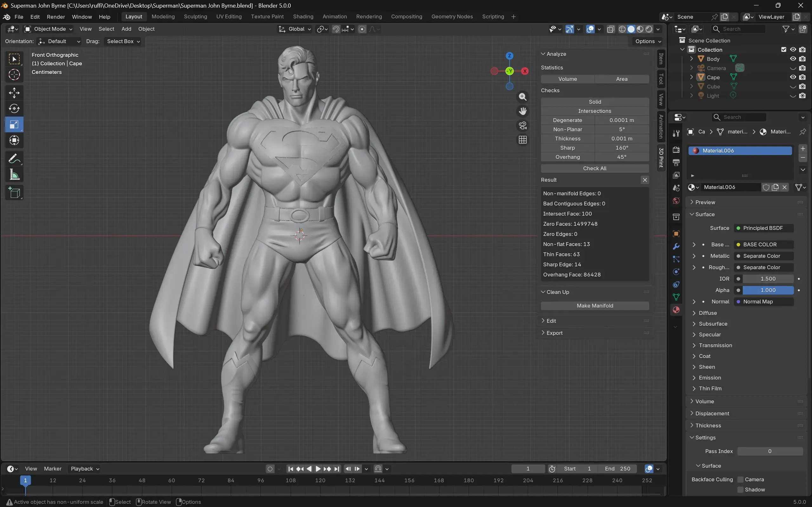The width and height of the screenshot is (812, 507).
Task: Select the Measure tool
Action: [x=14, y=174]
